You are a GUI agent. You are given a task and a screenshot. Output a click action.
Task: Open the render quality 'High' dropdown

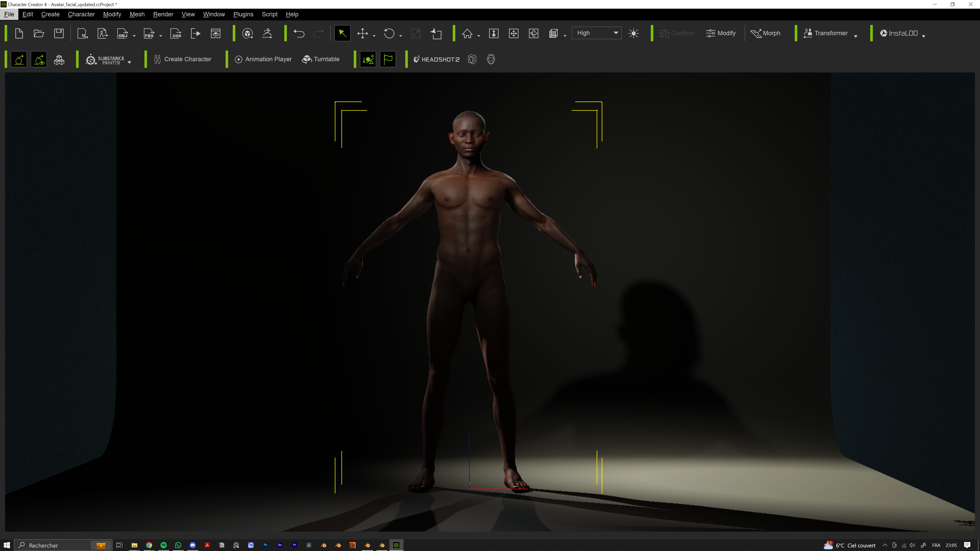point(596,33)
